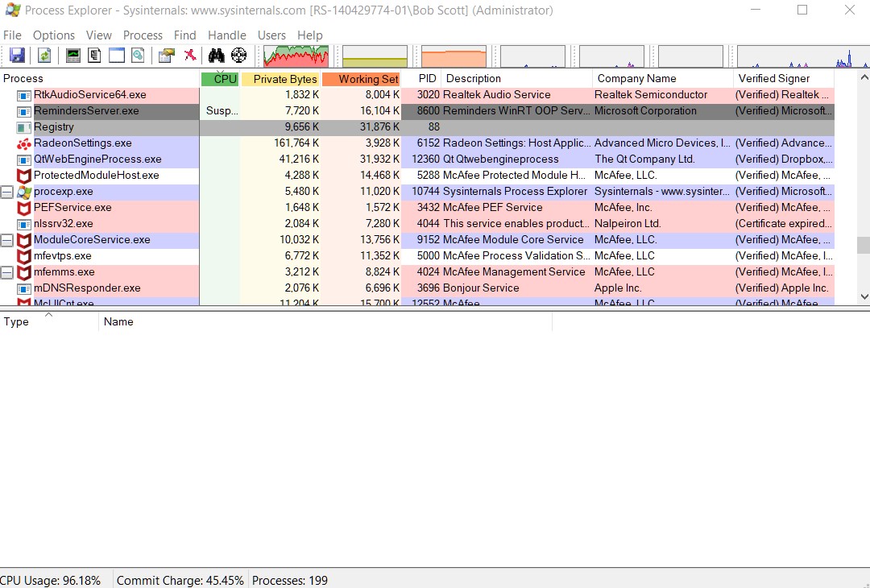Select the mfemms.exe process

click(x=417, y=271)
